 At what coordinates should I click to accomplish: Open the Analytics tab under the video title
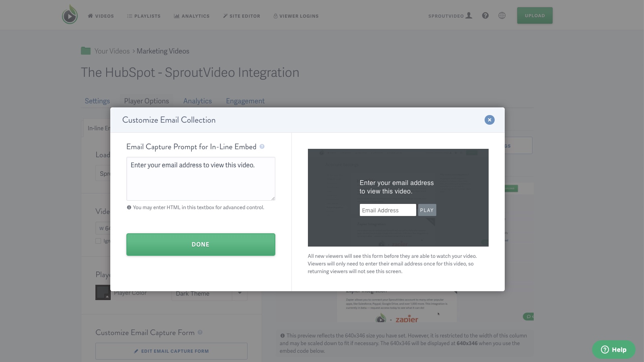[197, 101]
